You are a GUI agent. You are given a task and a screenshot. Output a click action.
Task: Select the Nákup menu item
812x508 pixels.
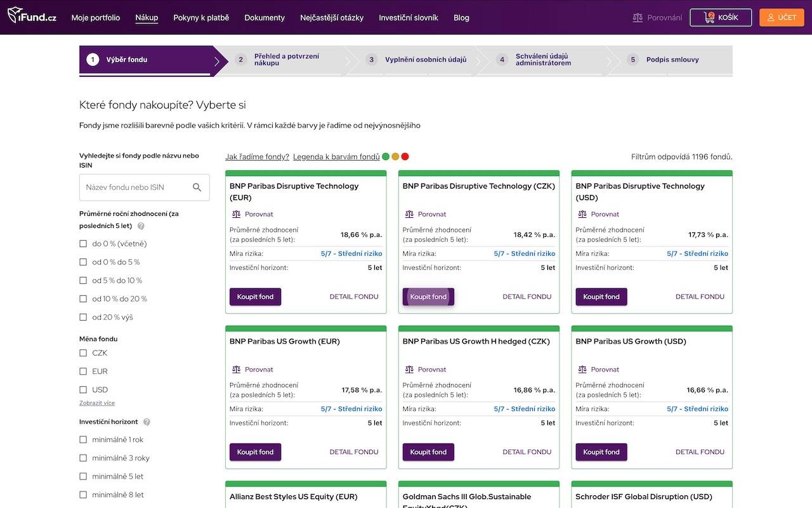(x=147, y=18)
